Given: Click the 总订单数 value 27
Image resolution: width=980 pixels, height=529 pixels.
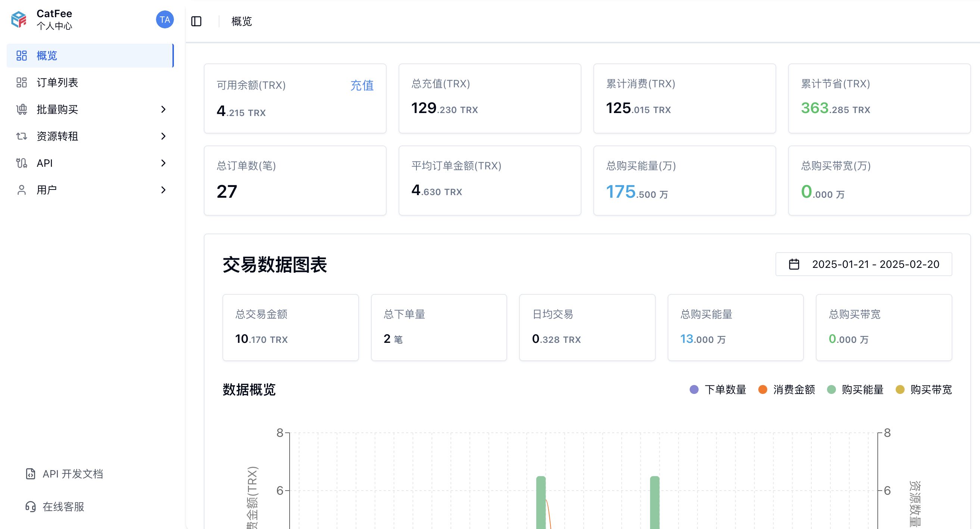Looking at the screenshot, I should (x=227, y=191).
